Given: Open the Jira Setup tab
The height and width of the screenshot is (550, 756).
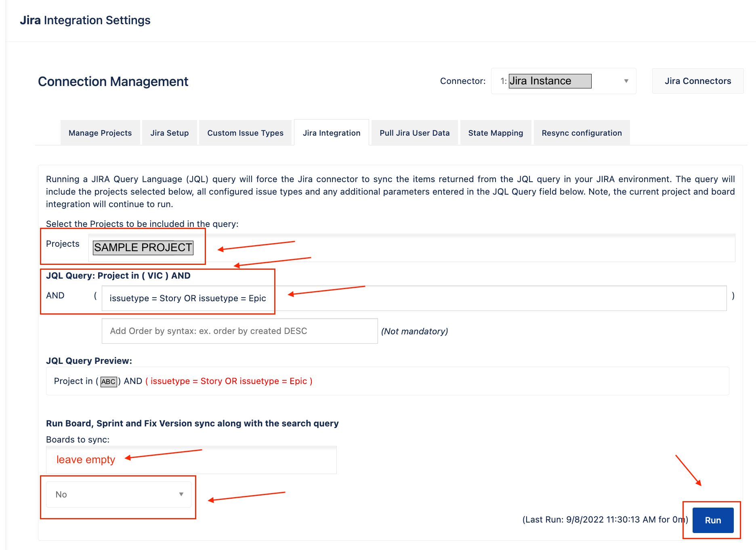Looking at the screenshot, I should (x=170, y=133).
